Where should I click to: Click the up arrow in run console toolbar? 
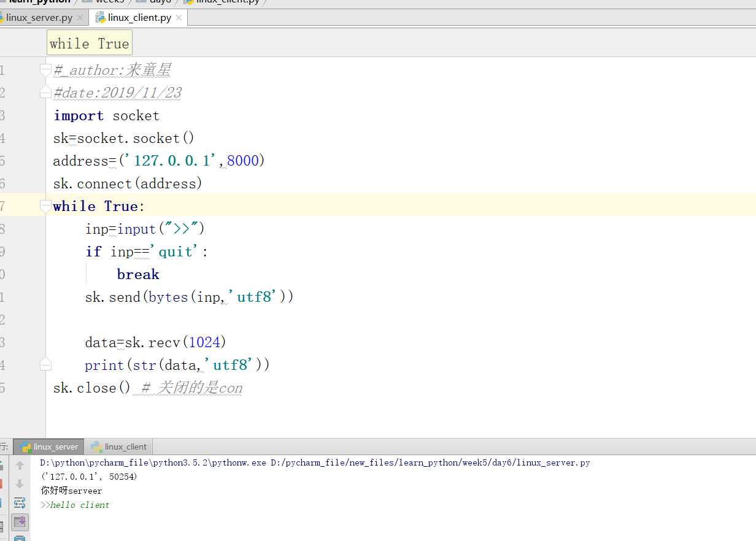(20, 466)
